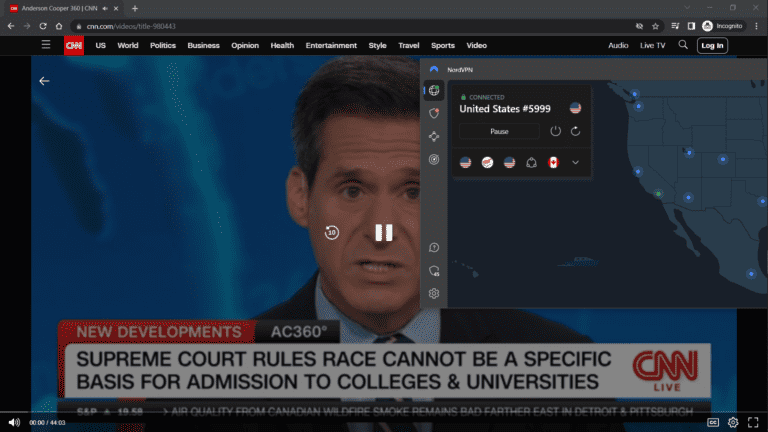Click the address bar URL
This screenshot has height=432, width=768.
131,26
